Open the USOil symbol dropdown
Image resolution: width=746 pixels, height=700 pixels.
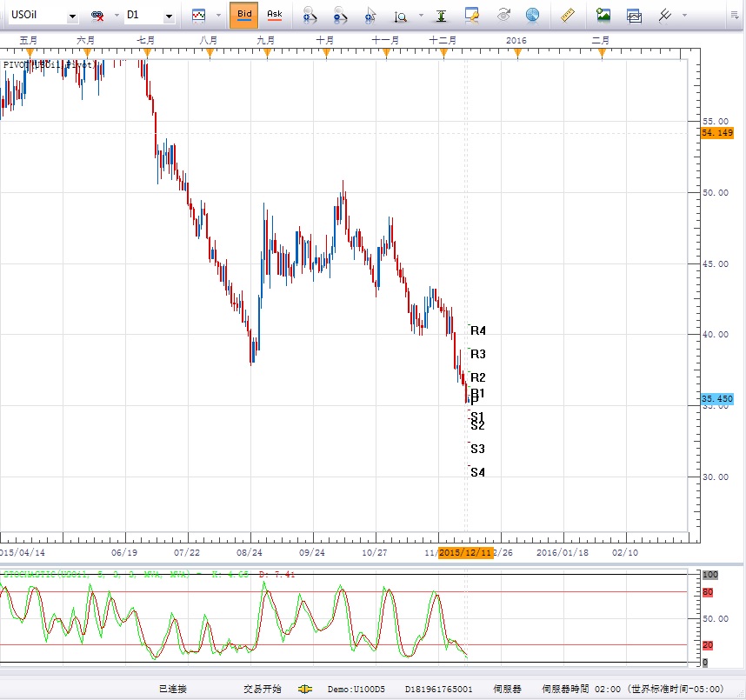[x=72, y=16]
